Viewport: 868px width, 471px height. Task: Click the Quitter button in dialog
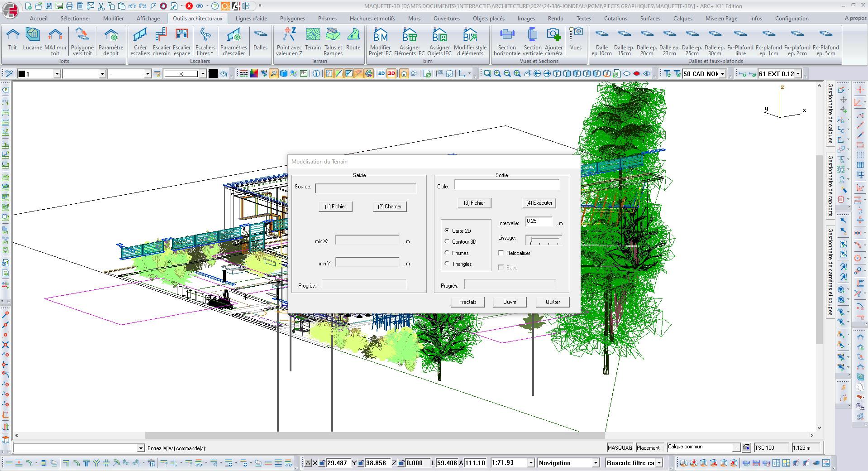tap(553, 302)
